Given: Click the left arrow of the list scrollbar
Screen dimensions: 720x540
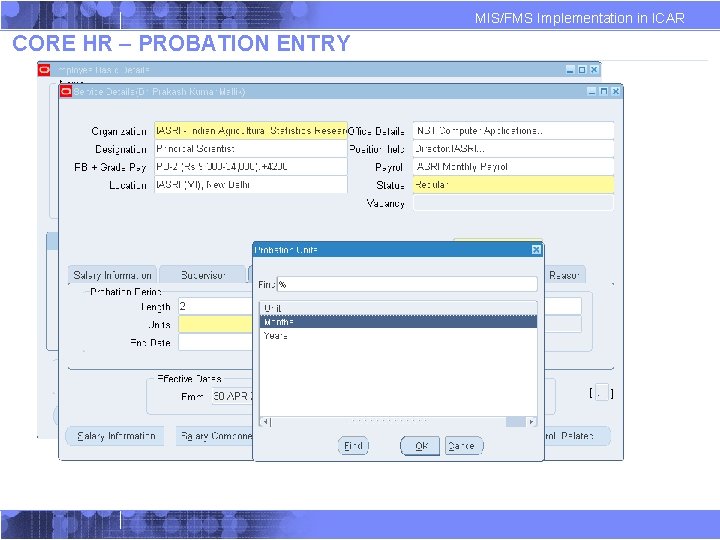Looking at the screenshot, I should pos(265,422).
